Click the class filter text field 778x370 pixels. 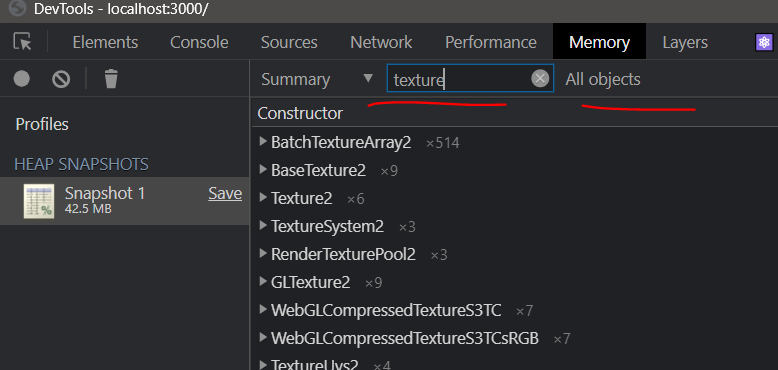click(x=460, y=79)
